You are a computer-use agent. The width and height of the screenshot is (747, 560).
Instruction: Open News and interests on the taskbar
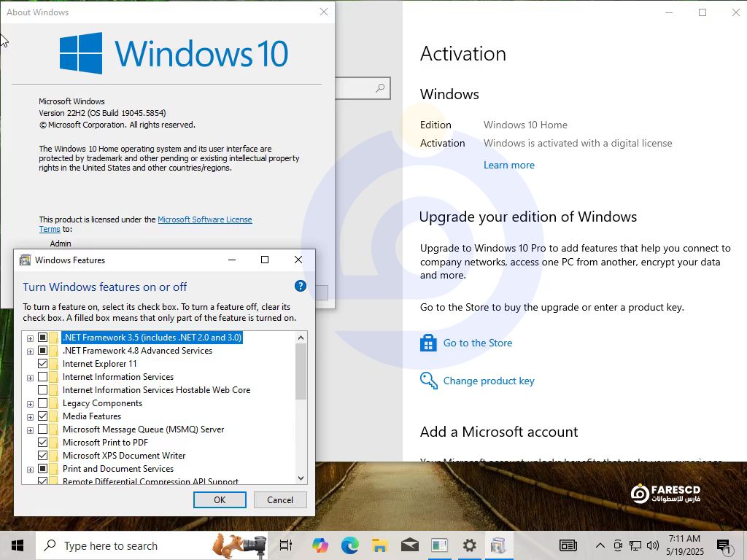pyautogui.click(x=568, y=545)
